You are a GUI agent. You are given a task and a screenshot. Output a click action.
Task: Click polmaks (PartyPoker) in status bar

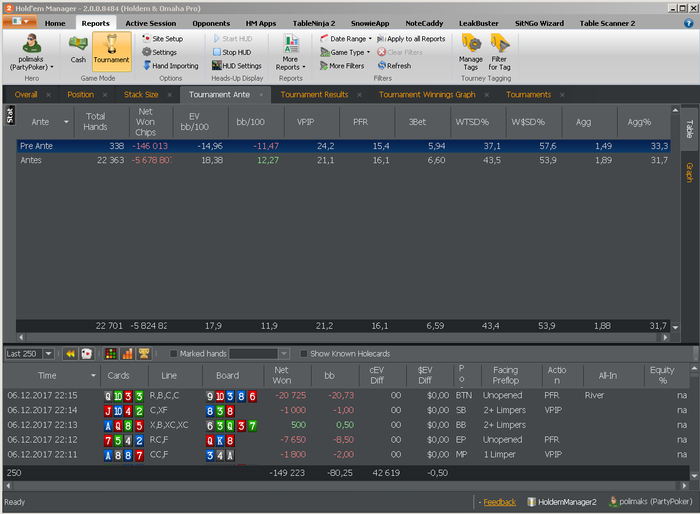pyautogui.click(x=651, y=501)
